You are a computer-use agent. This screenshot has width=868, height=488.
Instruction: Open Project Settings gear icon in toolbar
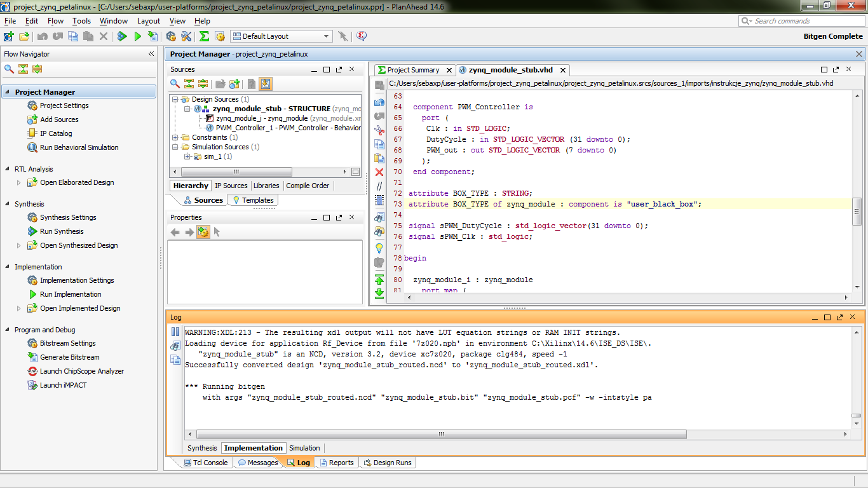point(171,36)
